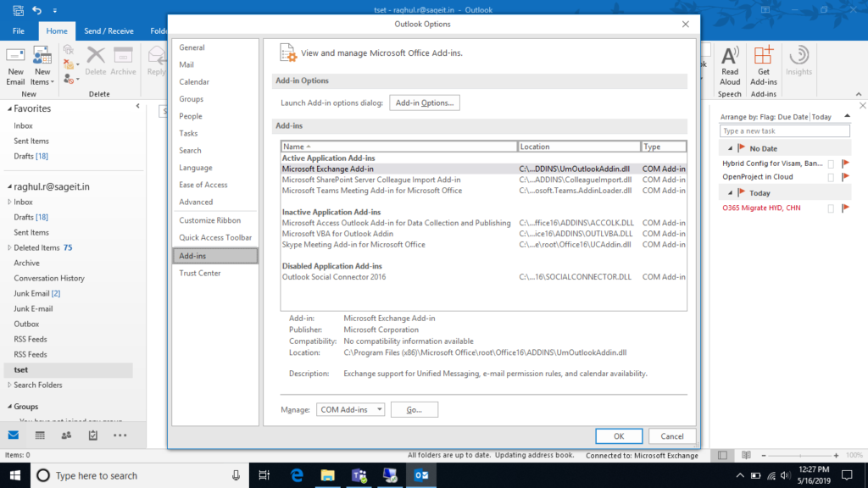Check the OpenProject in Cloud task box
This screenshot has width=868, height=488.
(831, 177)
